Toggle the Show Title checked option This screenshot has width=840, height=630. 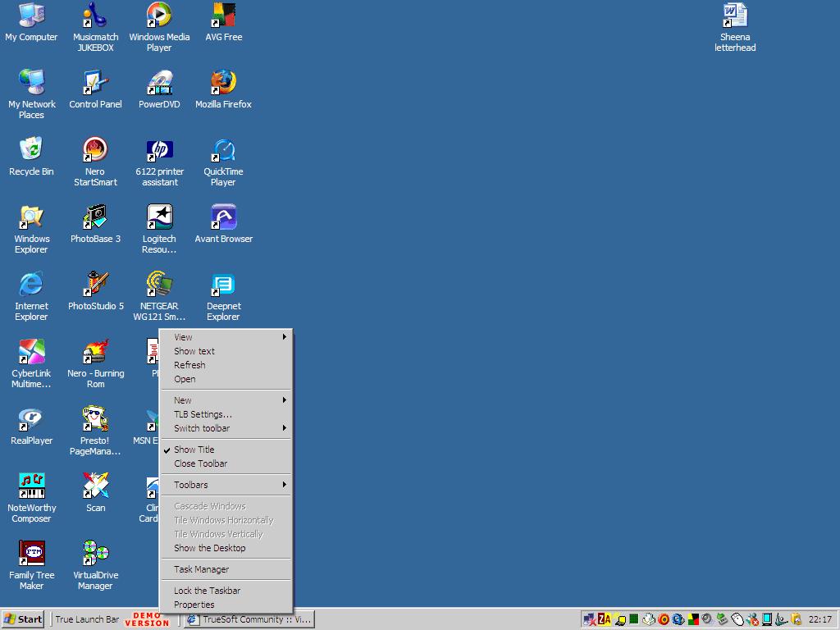(194, 450)
